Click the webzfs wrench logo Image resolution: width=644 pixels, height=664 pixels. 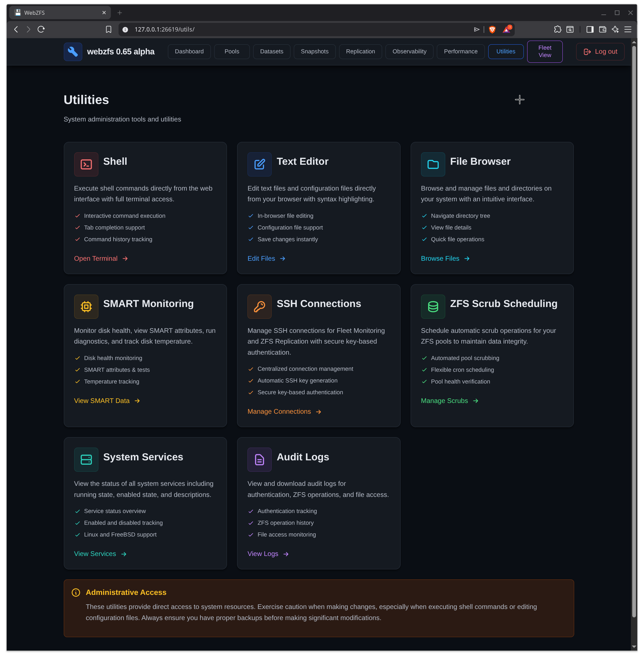73,51
